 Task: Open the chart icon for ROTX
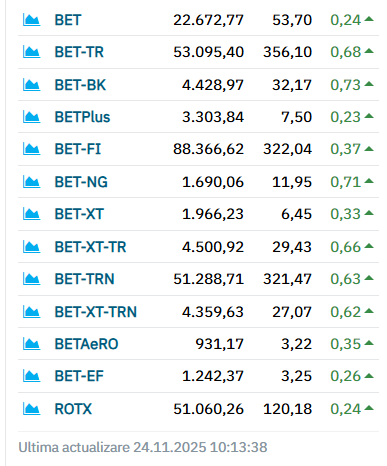[31, 409]
